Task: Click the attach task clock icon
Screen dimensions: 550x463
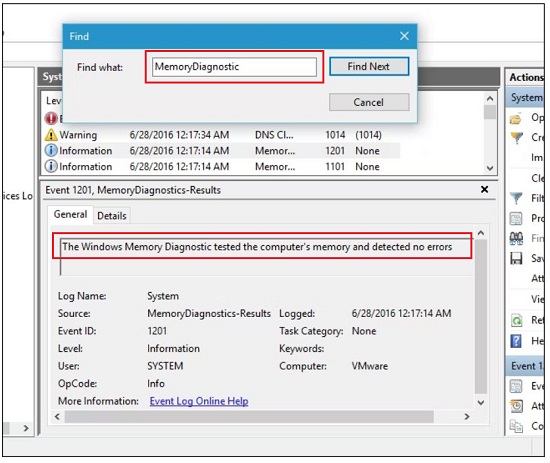Action: click(x=516, y=406)
